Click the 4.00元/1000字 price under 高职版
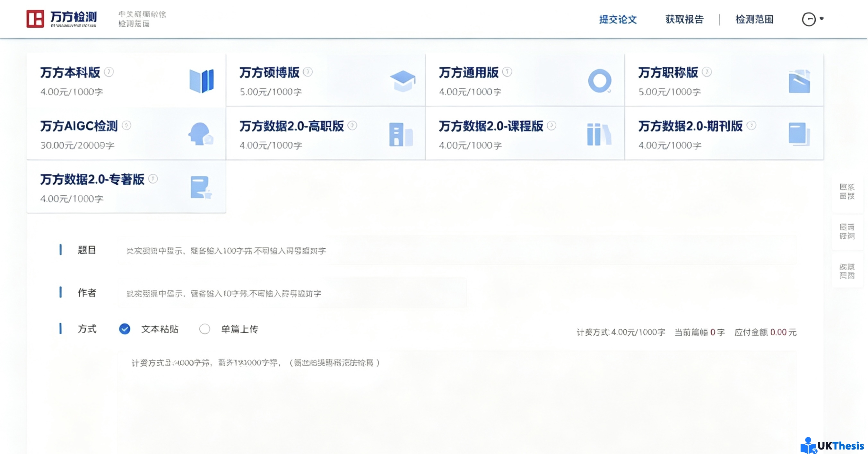The width and height of the screenshot is (868, 454). [271, 145]
